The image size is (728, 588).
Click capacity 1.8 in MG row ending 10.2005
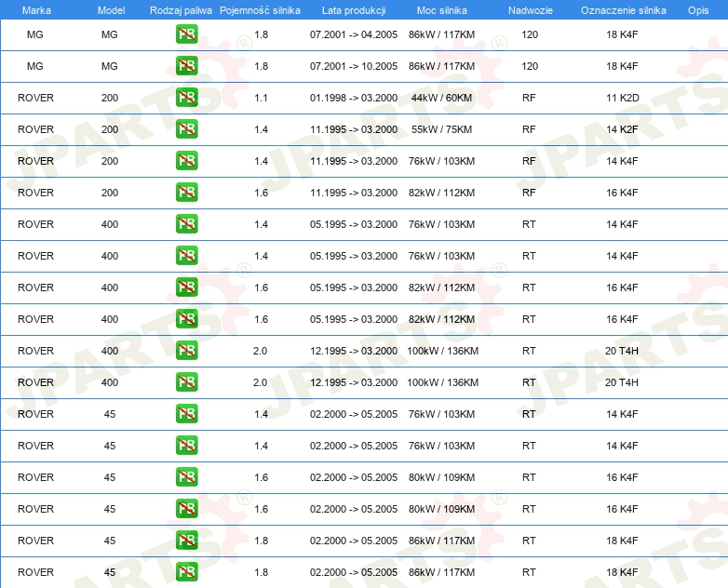pos(261,66)
